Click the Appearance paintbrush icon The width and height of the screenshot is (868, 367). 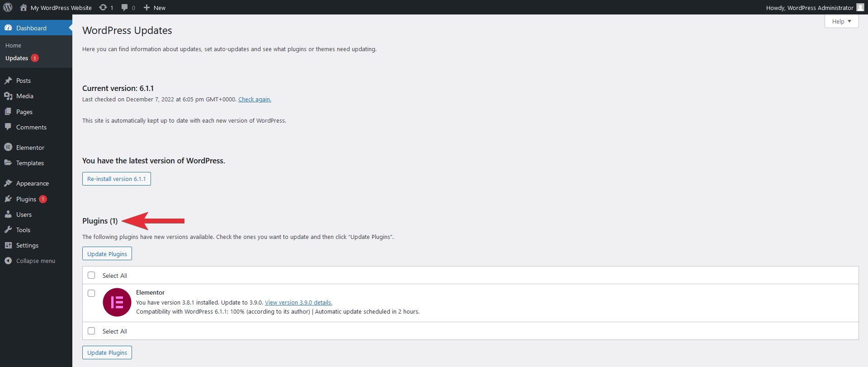coord(8,183)
